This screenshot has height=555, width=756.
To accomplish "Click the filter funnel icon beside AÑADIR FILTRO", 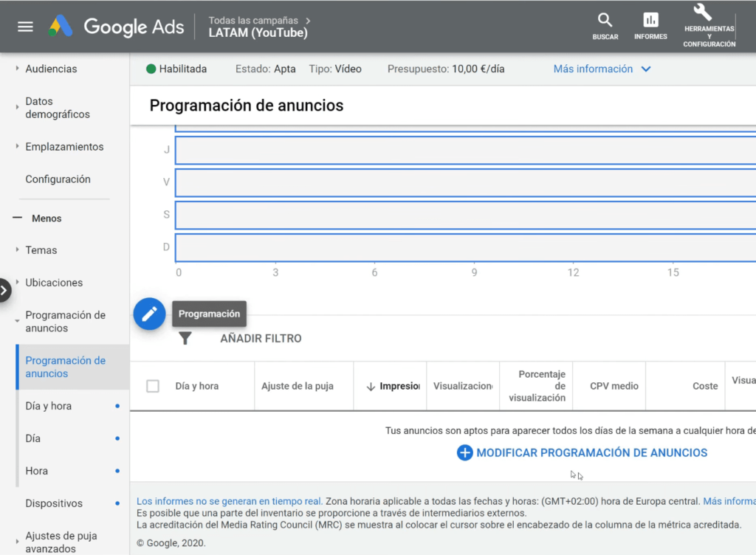I will pos(185,338).
